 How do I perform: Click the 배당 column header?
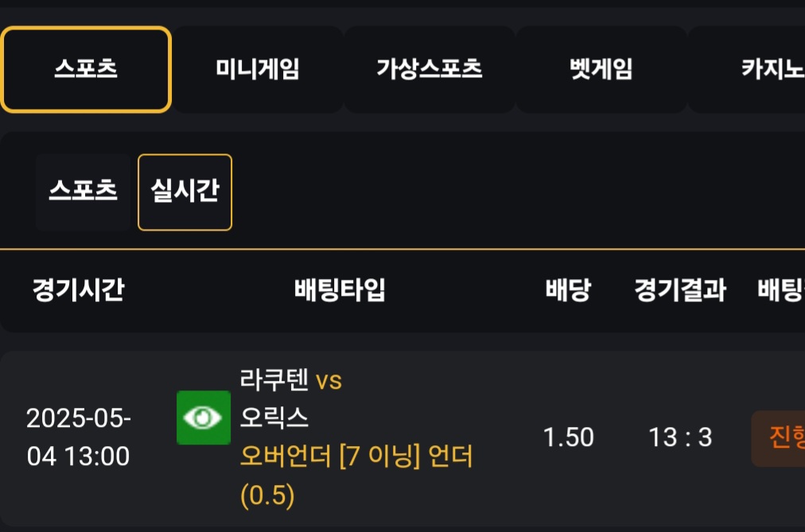coord(568,289)
